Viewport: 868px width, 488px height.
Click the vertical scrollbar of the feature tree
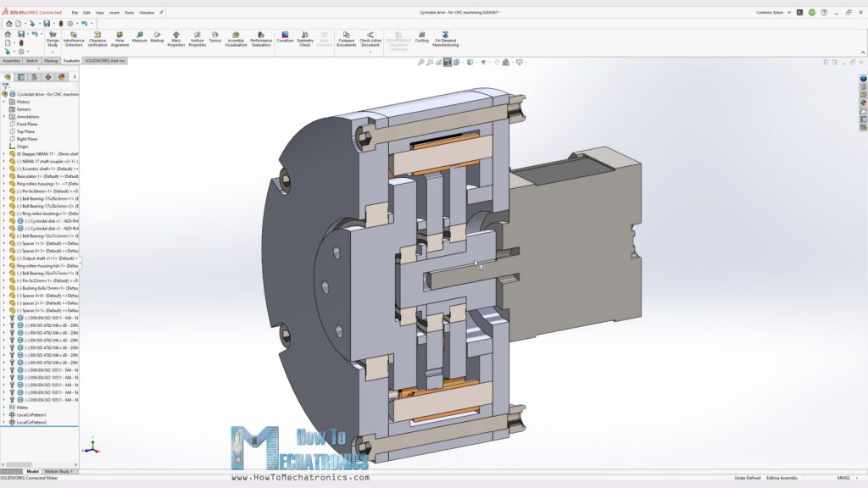77,254
